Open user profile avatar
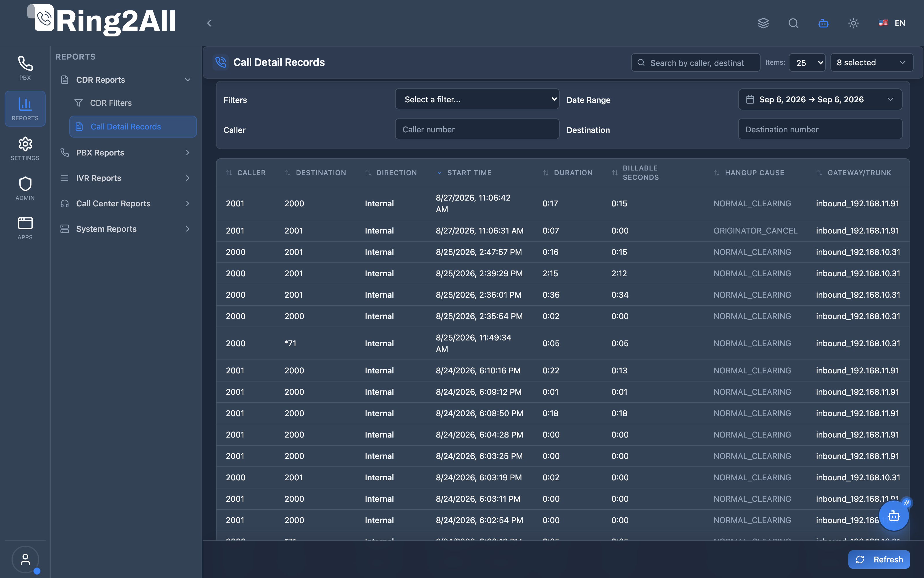 25,559
